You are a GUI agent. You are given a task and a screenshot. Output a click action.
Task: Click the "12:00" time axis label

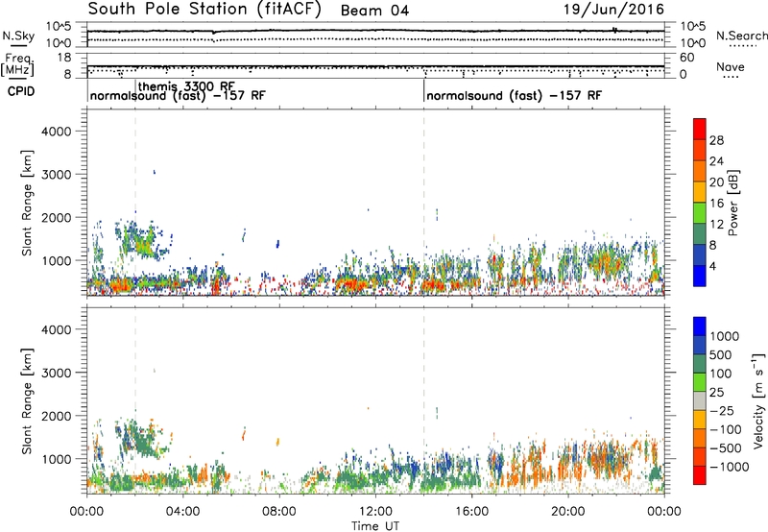[375, 512]
